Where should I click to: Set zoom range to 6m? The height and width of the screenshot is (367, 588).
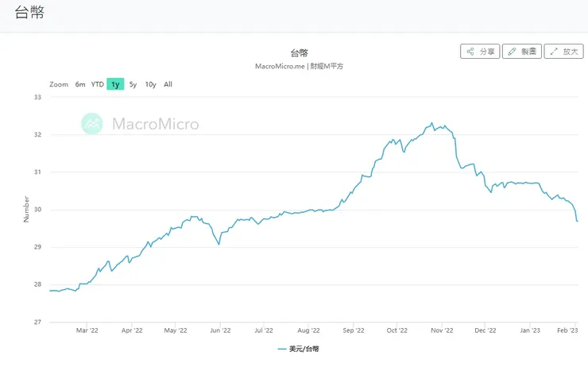(80, 84)
